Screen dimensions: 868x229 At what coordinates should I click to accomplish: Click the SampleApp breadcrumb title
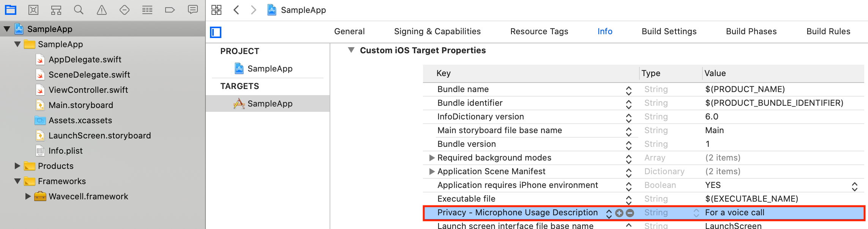click(303, 10)
